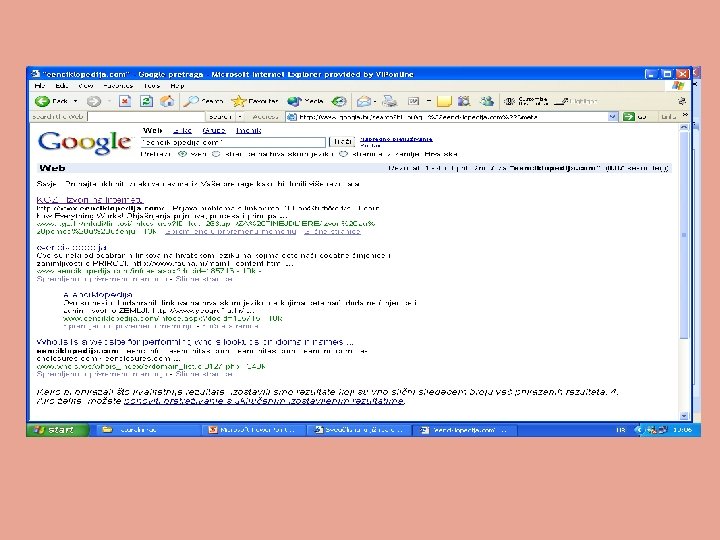Click the page scrollbar up arrow
The image size is (720, 540).
[684, 127]
